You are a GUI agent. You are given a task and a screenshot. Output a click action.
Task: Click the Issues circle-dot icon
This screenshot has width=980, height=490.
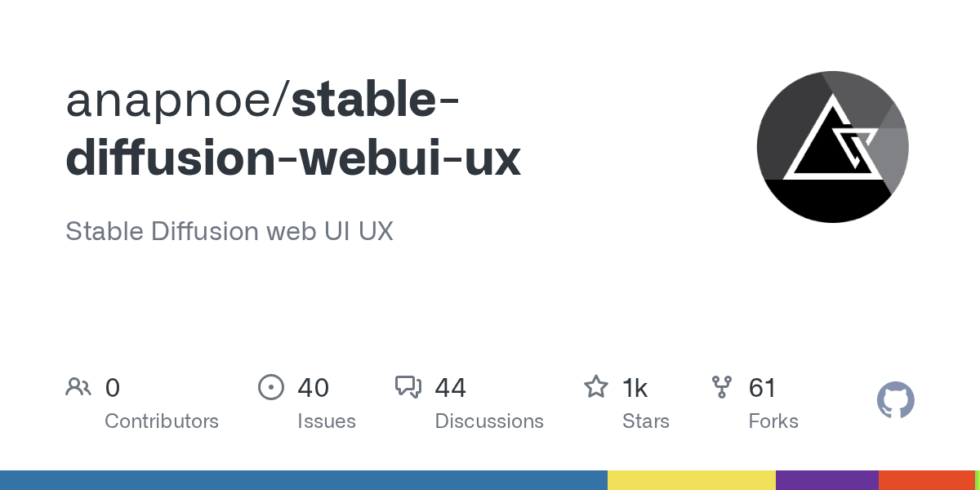[270, 387]
